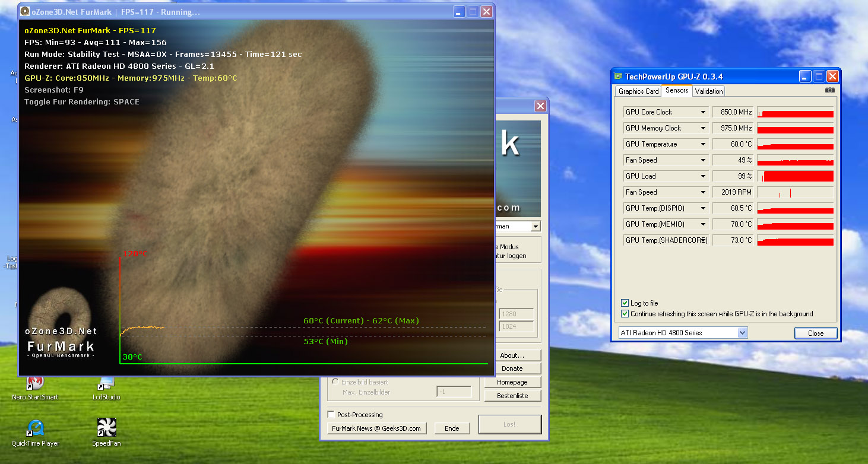Click the GPU Load history graph
868x464 pixels.
795,176
